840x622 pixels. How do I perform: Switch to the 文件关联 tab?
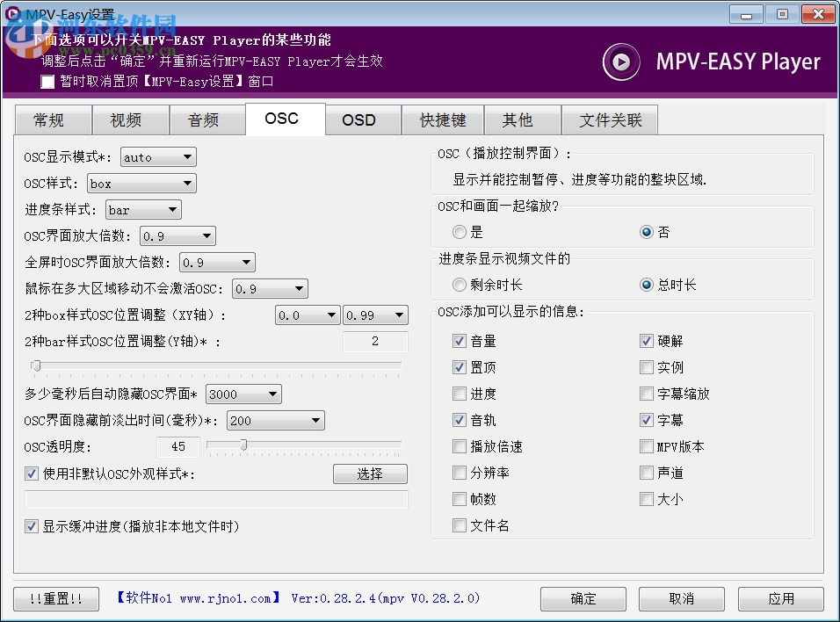(x=610, y=119)
